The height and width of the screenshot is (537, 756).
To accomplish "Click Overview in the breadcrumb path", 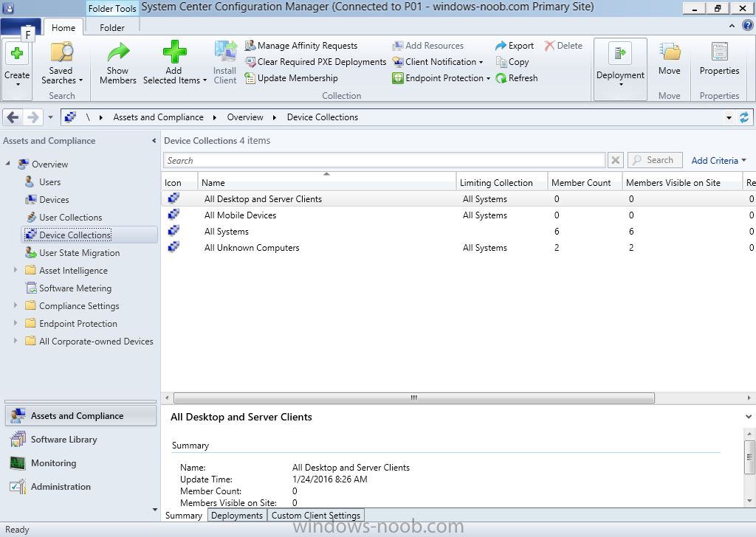I will (x=245, y=117).
